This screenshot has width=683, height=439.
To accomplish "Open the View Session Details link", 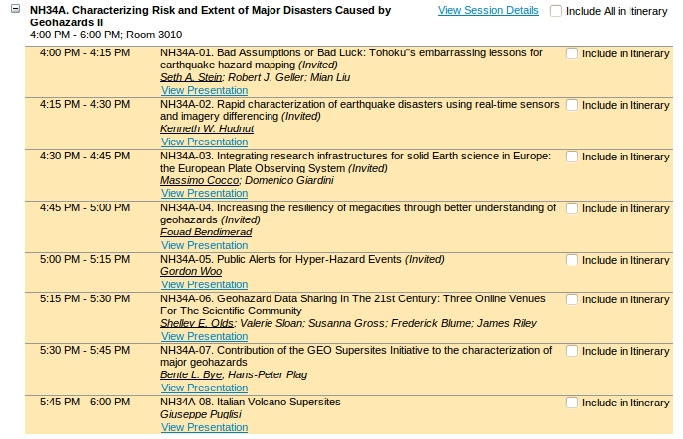I will point(488,11).
